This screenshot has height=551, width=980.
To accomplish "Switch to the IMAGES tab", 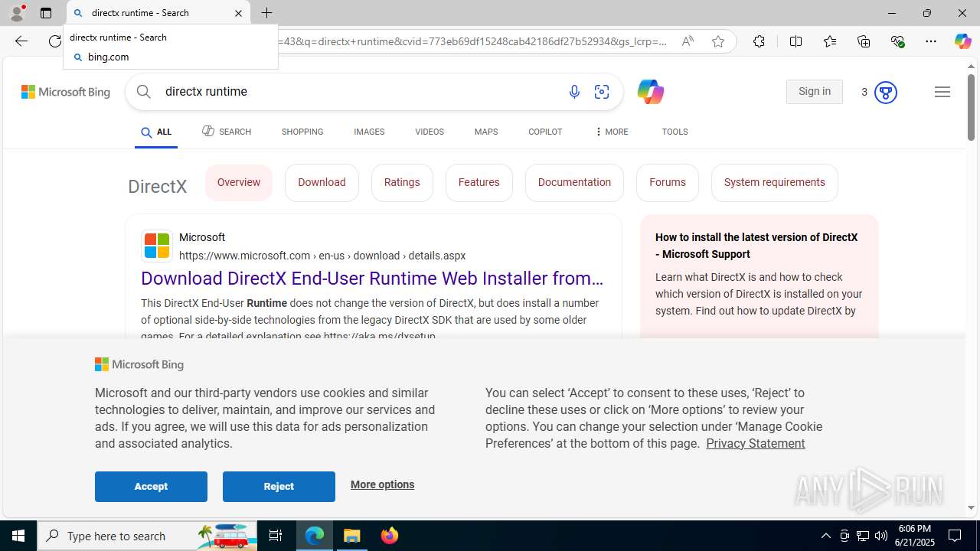I will pos(369,132).
